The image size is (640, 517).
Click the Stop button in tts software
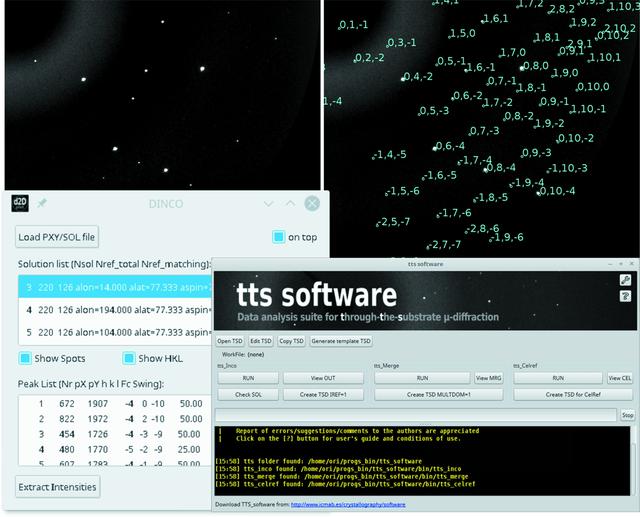click(x=628, y=415)
